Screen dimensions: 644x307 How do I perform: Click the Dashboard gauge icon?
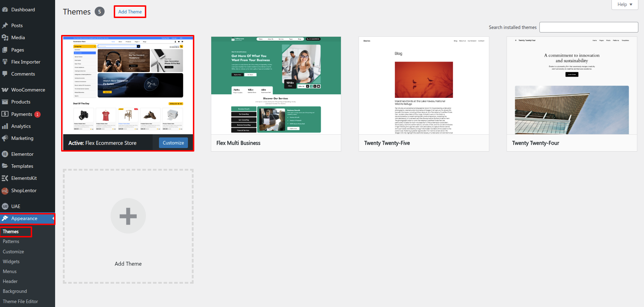5,10
